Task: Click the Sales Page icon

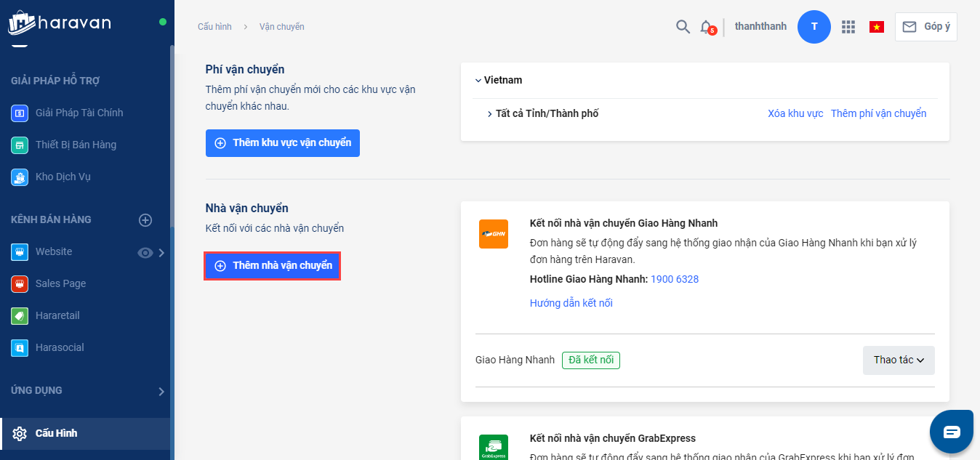Action: coord(20,283)
